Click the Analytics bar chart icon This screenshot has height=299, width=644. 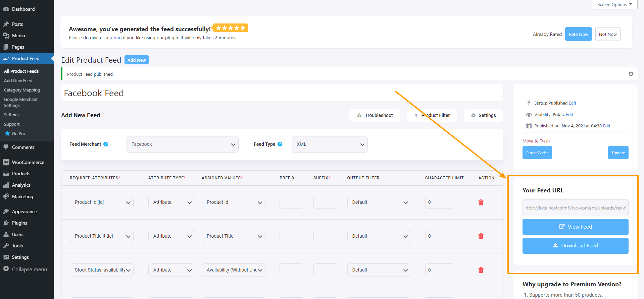6,185
